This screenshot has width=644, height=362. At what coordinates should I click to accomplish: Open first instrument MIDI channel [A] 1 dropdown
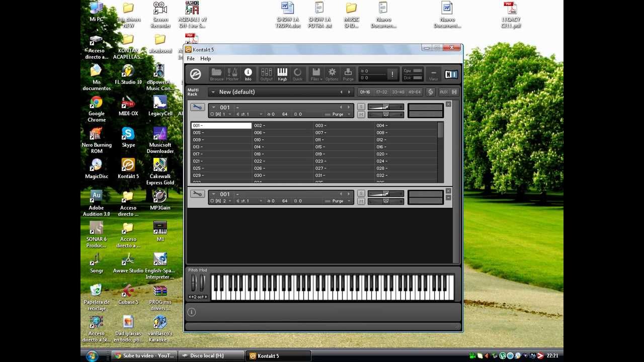pyautogui.click(x=221, y=115)
